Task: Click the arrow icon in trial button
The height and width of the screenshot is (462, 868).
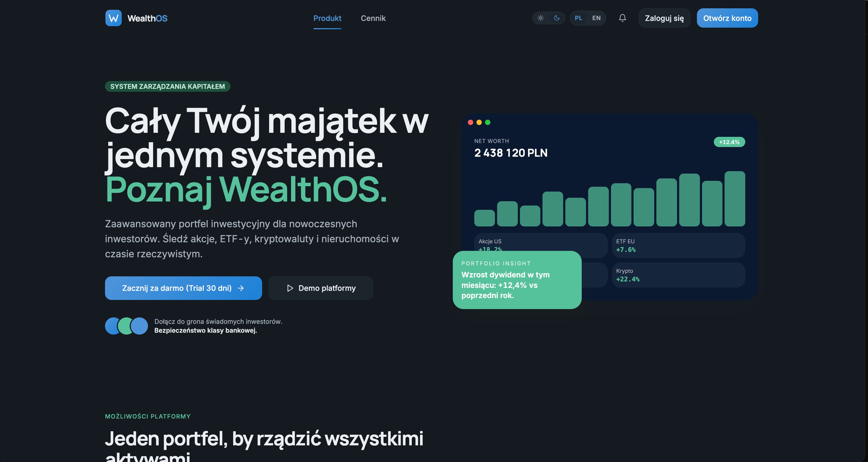Action: pyautogui.click(x=241, y=288)
